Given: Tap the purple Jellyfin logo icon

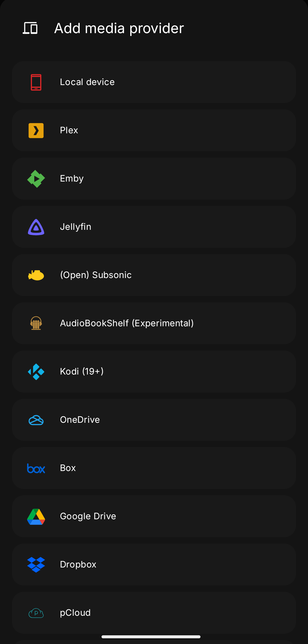Looking at the screenshot, I should 36,227.
